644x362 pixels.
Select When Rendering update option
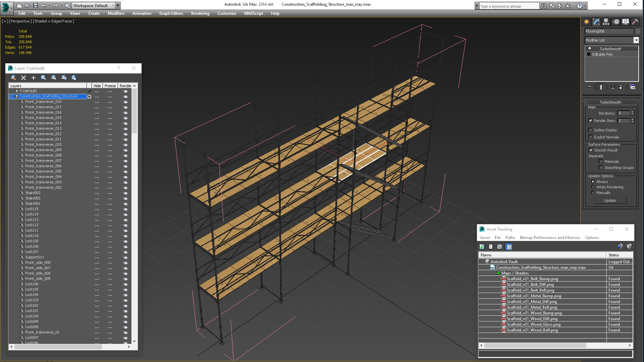pyautogui.click(x=593, y=187)
